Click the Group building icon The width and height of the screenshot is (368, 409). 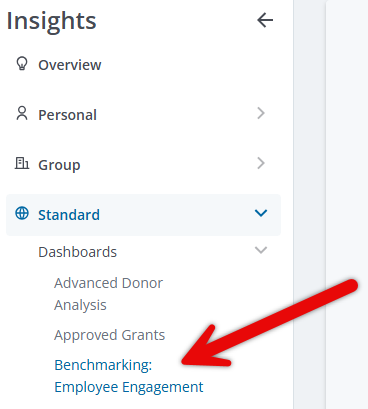pyautogui.click(x=22, y=163)
